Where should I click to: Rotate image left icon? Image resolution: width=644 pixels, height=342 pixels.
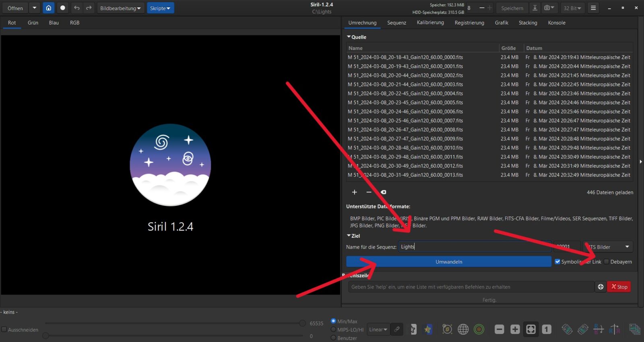(x=567, y=330)
